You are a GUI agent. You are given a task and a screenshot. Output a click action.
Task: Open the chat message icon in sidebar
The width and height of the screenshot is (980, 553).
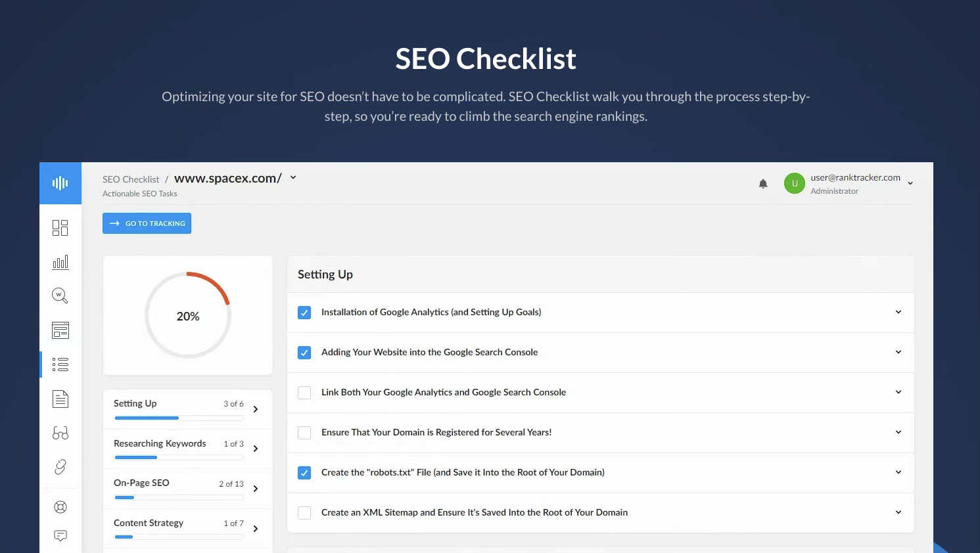click(60, 536)
